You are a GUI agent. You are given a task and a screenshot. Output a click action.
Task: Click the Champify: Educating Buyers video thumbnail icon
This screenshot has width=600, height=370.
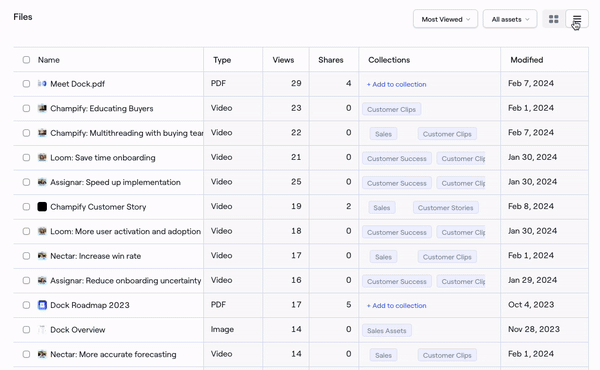[x=42, y=108]
